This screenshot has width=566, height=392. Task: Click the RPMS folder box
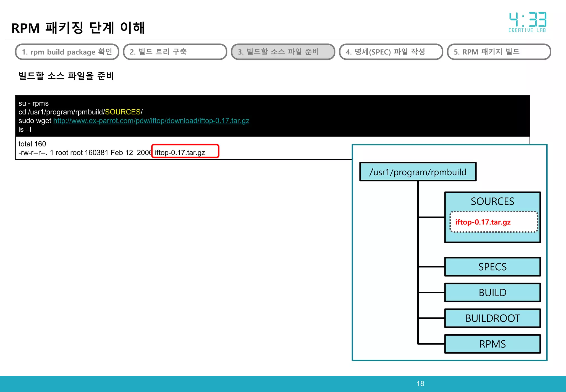[492, 344]
